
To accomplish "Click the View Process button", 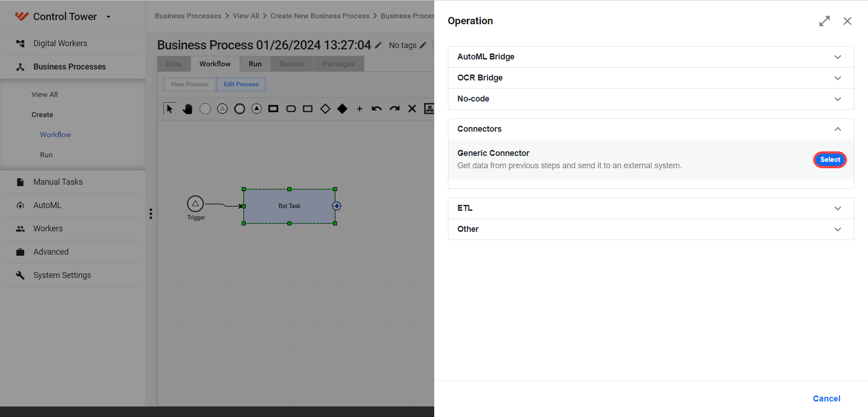I will pyautogui.click(x=190, y=84).
